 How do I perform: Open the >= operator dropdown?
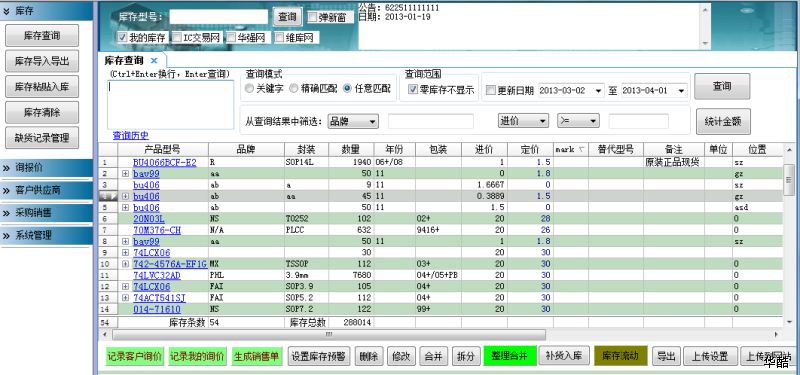(578, 121)
